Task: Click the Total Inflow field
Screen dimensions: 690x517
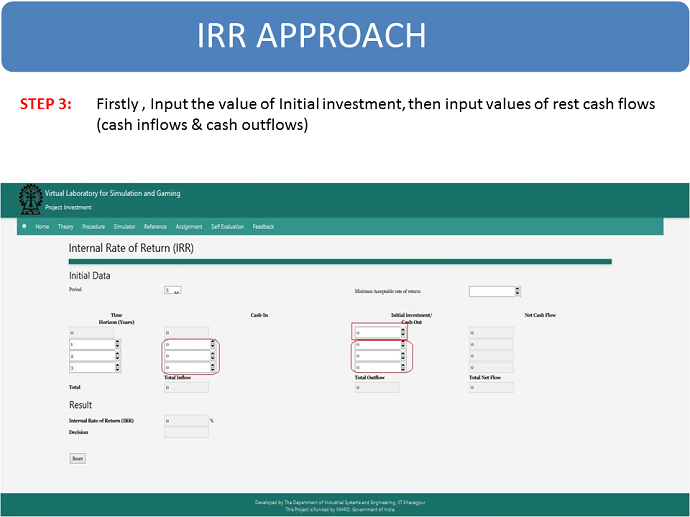Action: (187, 388)
